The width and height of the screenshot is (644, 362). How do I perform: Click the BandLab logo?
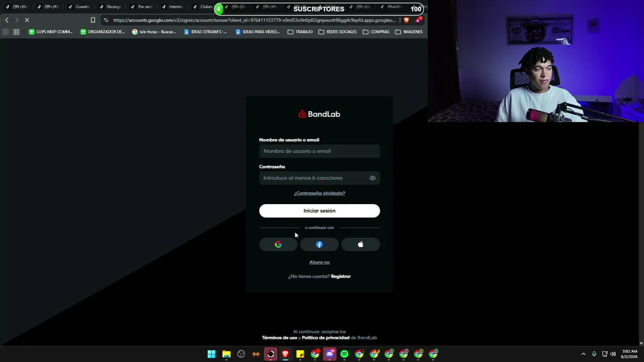click(319, 114)
